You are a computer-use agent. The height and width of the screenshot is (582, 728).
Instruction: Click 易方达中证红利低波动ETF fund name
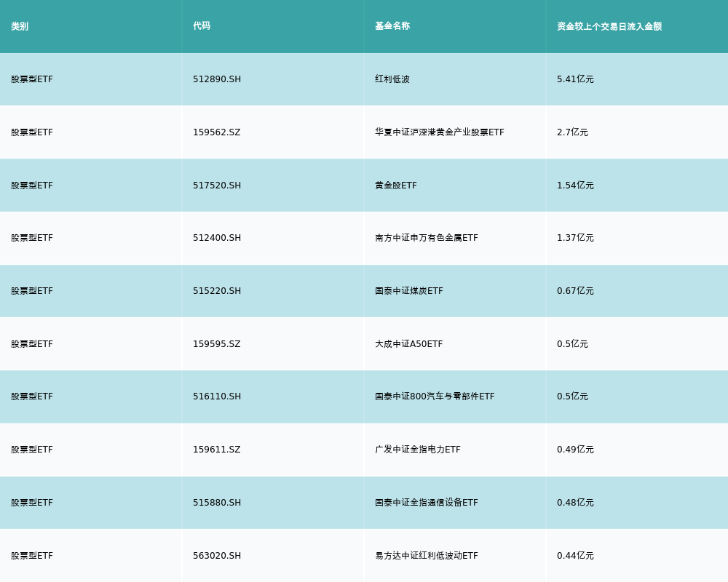tap(427, 556)
